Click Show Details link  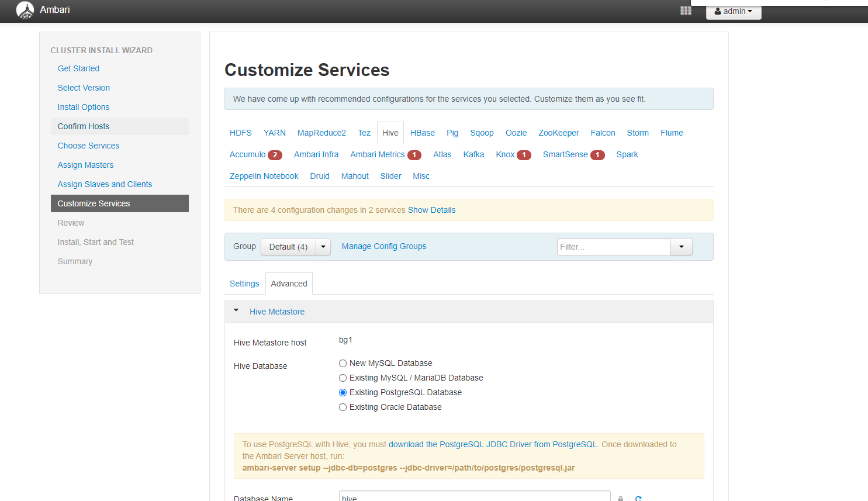431,210
